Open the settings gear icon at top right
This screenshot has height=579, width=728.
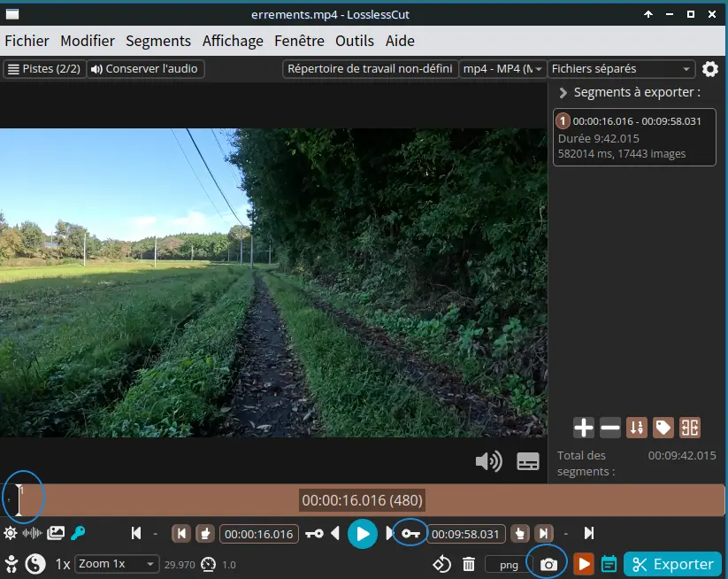click(x=709, y=69)
